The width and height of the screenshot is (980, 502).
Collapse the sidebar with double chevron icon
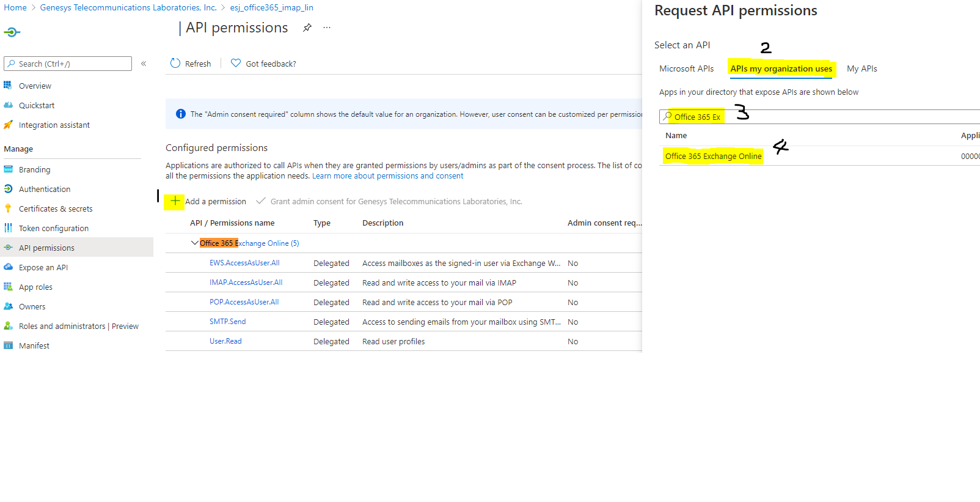(x=144, y=64)
